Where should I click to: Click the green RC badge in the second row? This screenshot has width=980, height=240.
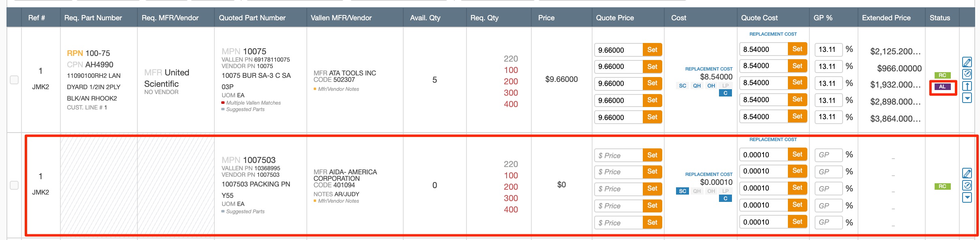942,186
